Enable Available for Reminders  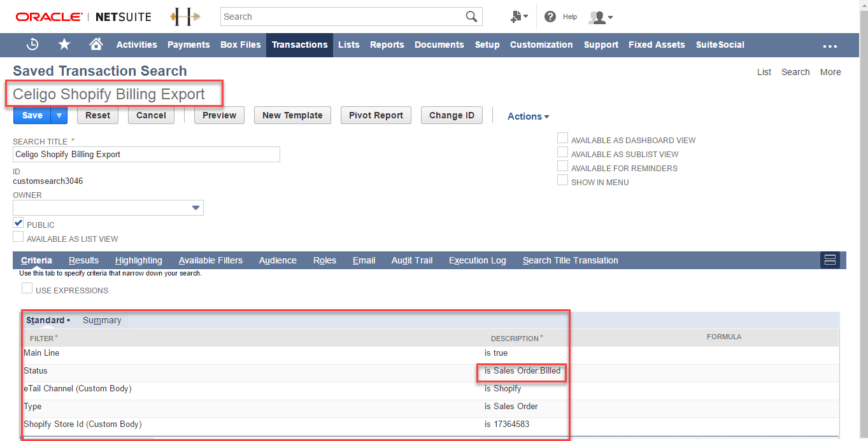point(562,166)
